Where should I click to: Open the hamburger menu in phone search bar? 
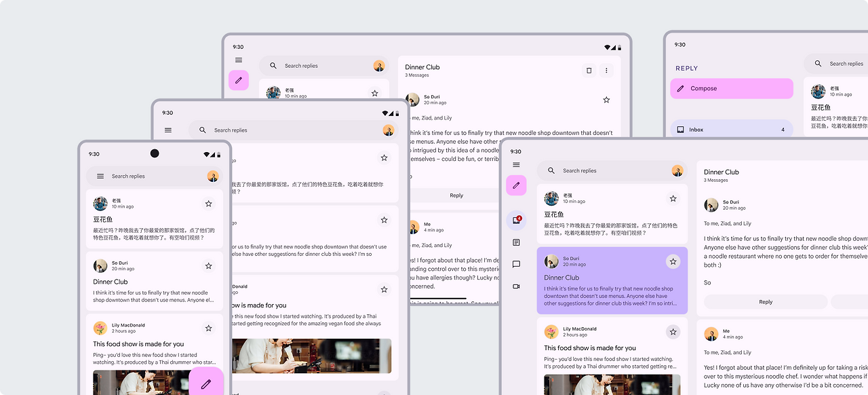[x=100, y=176]
